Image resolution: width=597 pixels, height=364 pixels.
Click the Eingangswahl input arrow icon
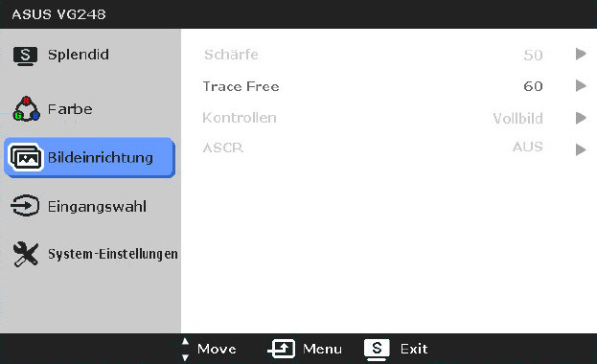[x=25, y=206]
